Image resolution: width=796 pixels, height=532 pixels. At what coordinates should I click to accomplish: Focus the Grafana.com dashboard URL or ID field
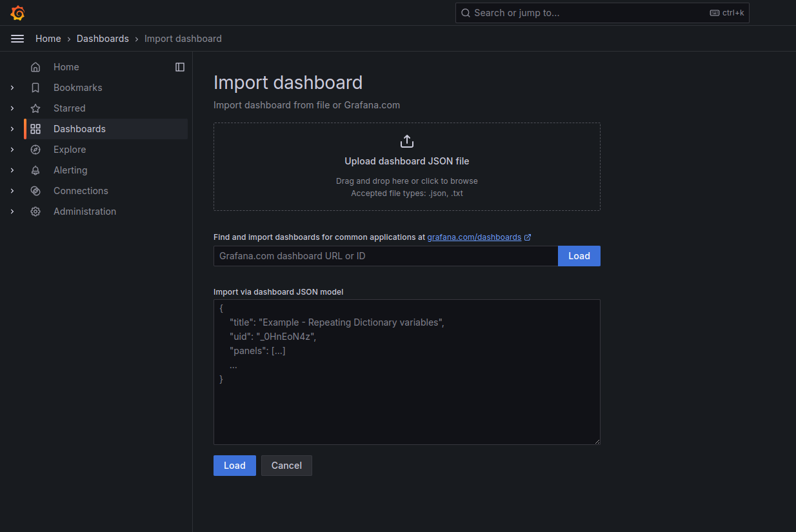[x=386, y=256]
